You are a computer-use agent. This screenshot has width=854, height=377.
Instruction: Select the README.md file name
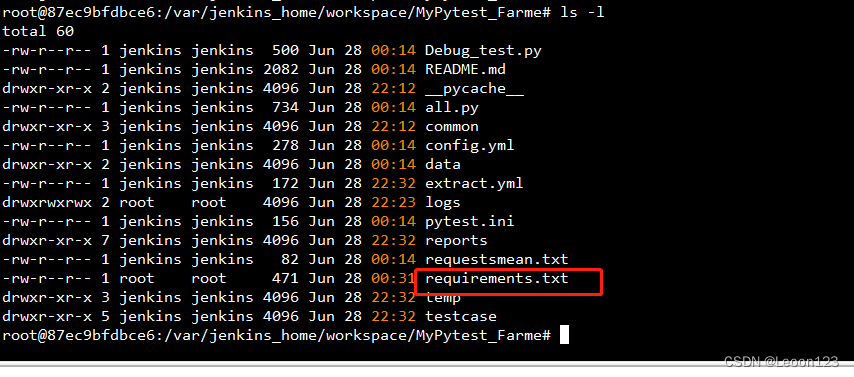click(465, 70)
